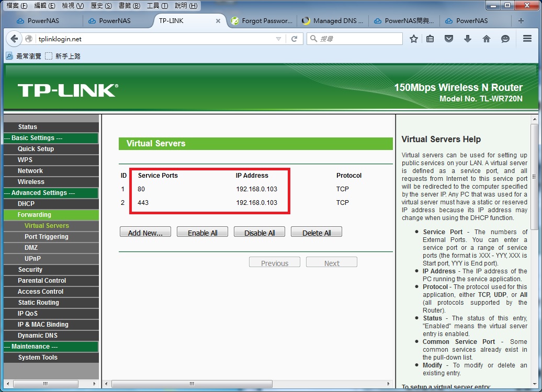Click service port 443 cell
The height and width of the screenshot is (392, 542).
pyautogui.click(x=143, y=202)
